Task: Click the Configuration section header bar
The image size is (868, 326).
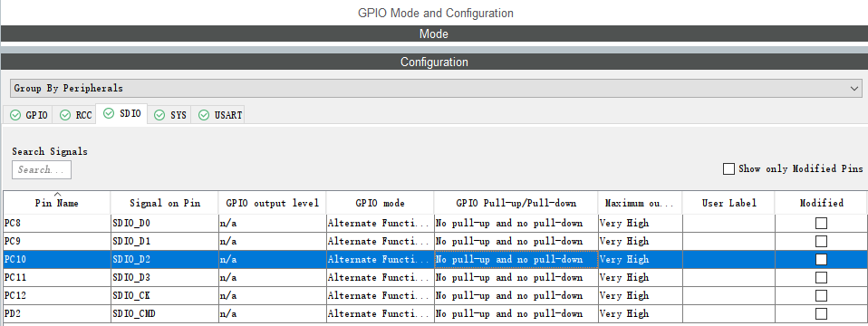Action: [434, 62]
